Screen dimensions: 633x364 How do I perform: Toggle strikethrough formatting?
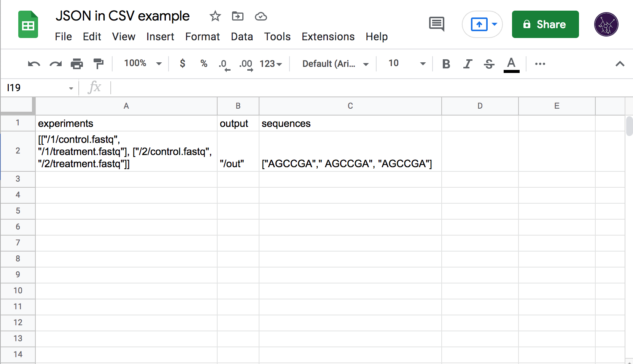[489, 63]
